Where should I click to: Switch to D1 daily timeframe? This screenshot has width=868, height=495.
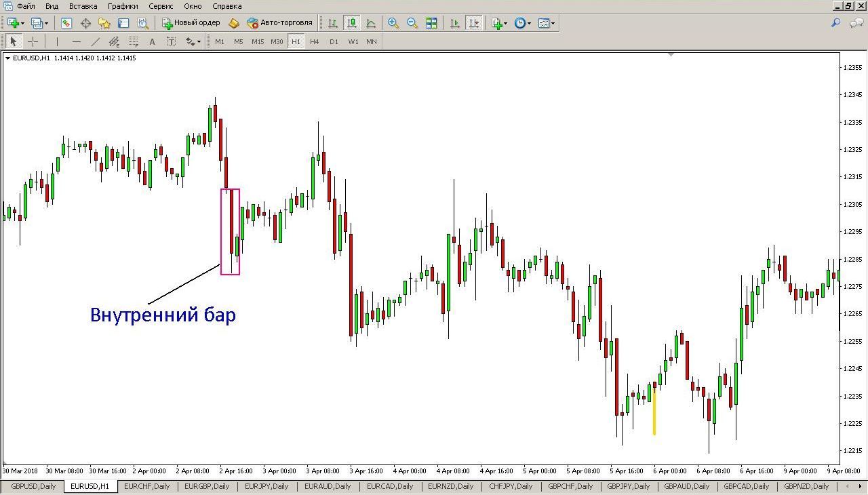pos(334,41)
